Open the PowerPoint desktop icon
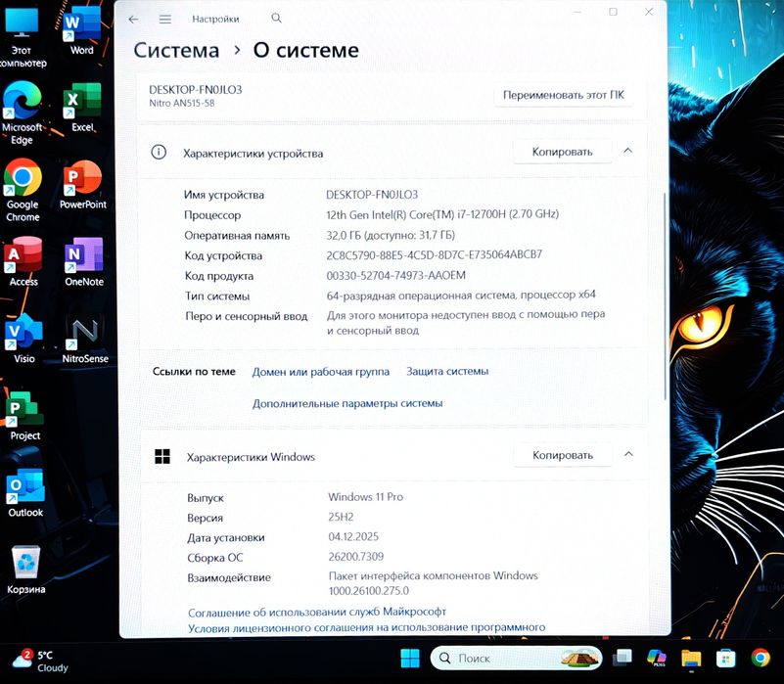This screenshot has height=684, width=784. (x=82, y=186)
